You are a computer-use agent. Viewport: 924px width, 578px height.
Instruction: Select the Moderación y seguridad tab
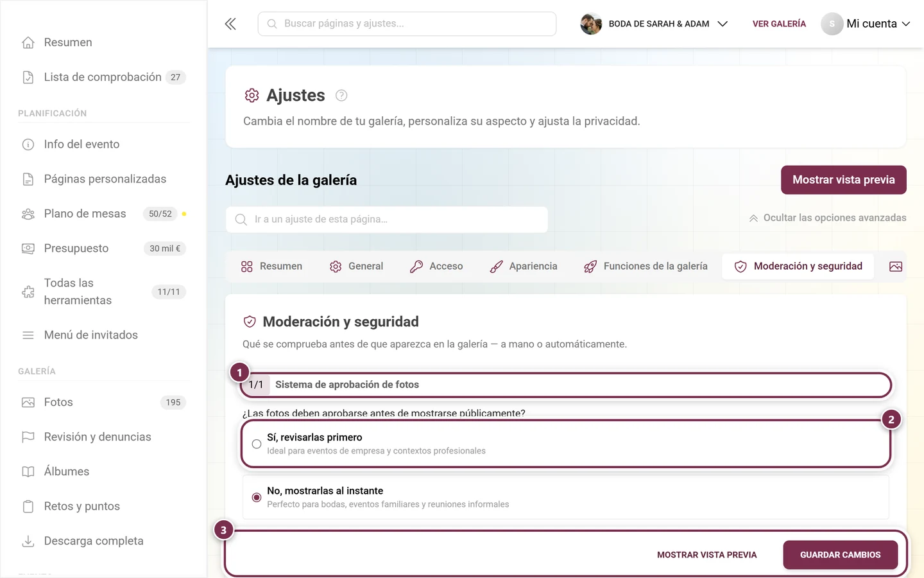798,267
